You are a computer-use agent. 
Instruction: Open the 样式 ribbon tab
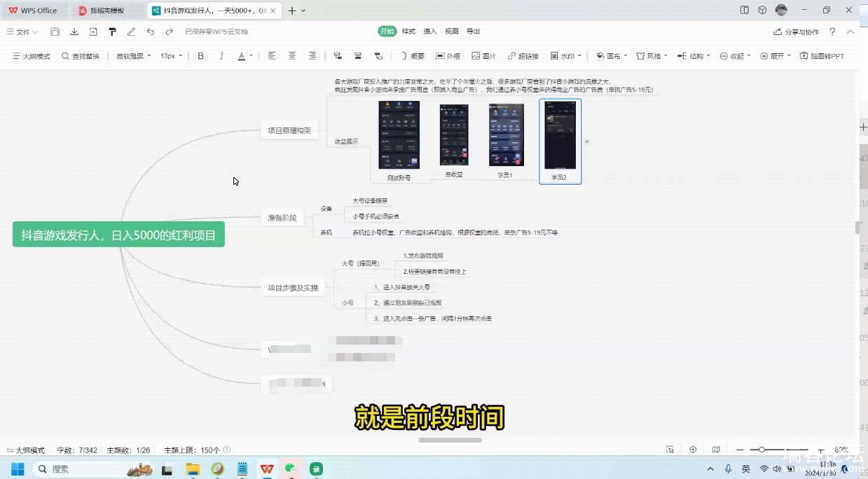point(408,32)
